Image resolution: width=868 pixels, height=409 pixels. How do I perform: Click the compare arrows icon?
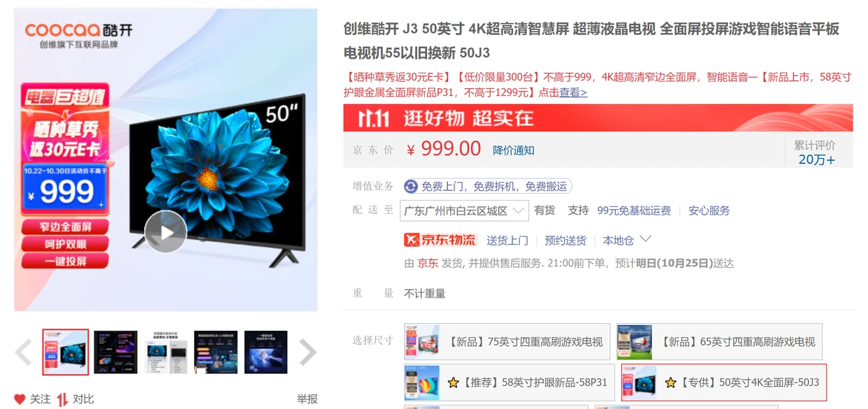pyautogui.click(x=62, y=399)
